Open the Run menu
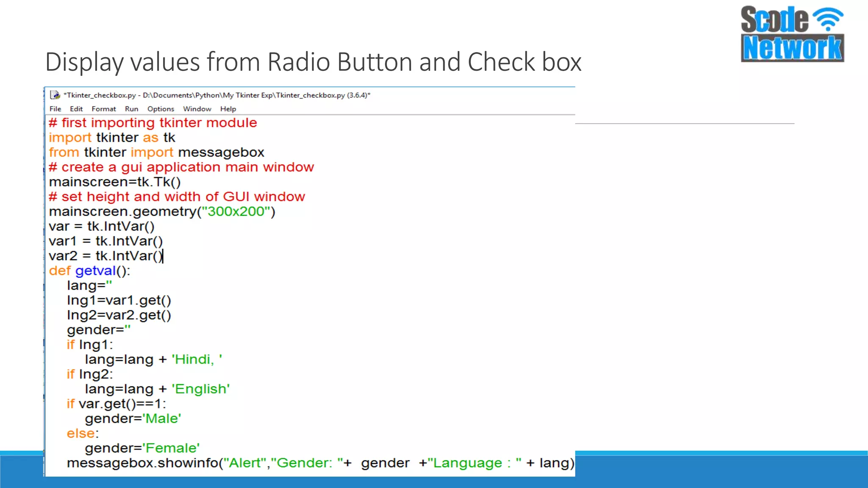Screen dimensions: 868x488 131,109
